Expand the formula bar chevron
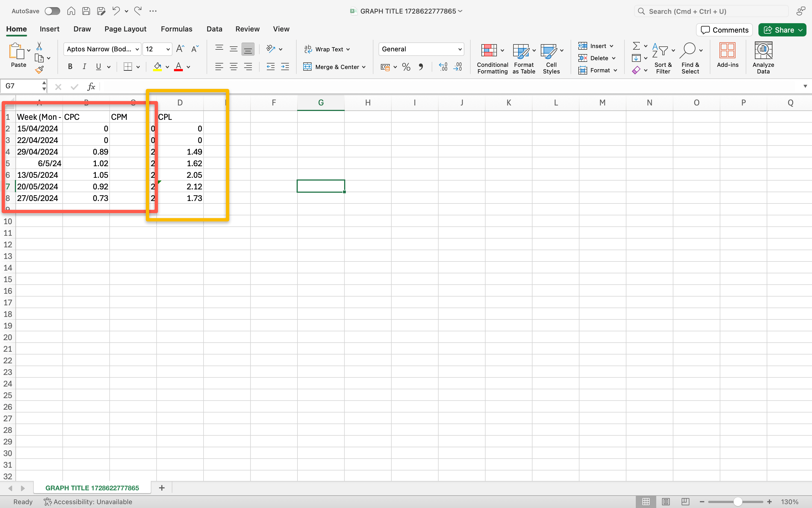 [x=805, y=86]
